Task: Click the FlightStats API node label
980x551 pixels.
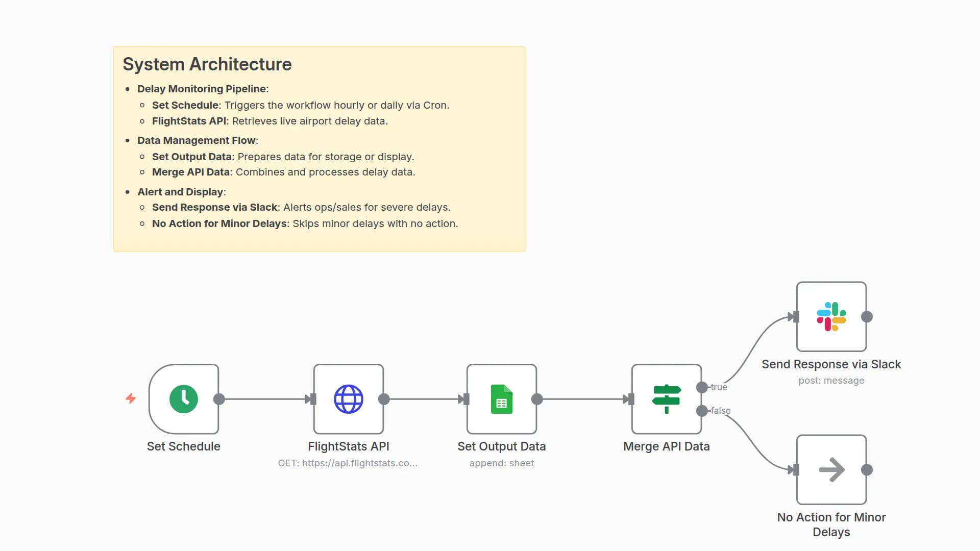Action: [349, 446]
